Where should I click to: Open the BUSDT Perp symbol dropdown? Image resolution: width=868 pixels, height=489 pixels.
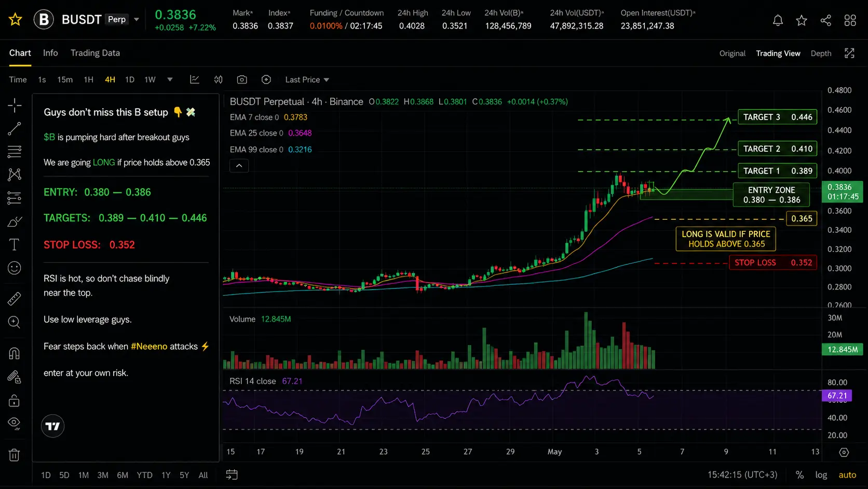point(137,20)
